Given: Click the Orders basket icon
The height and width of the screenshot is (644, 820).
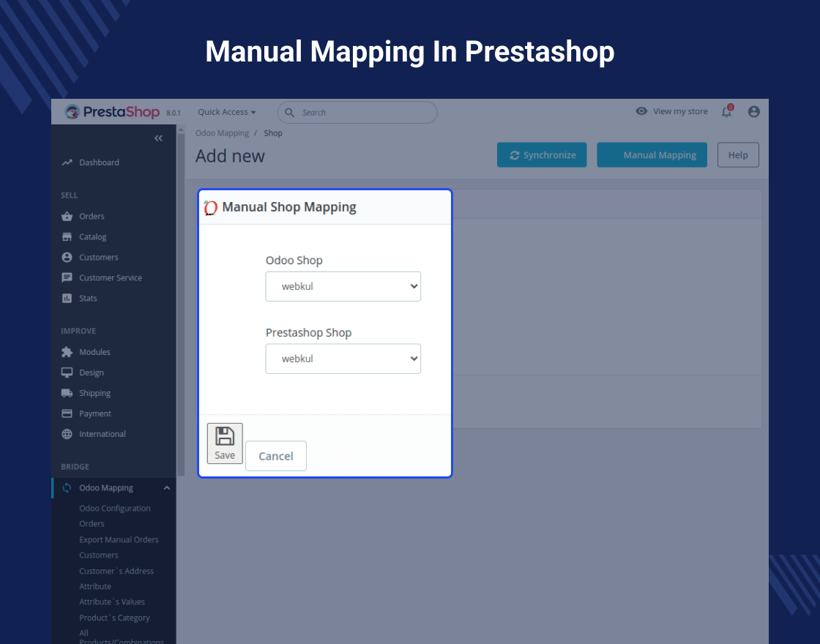Looking at the screenshot, I should point(67,217).
